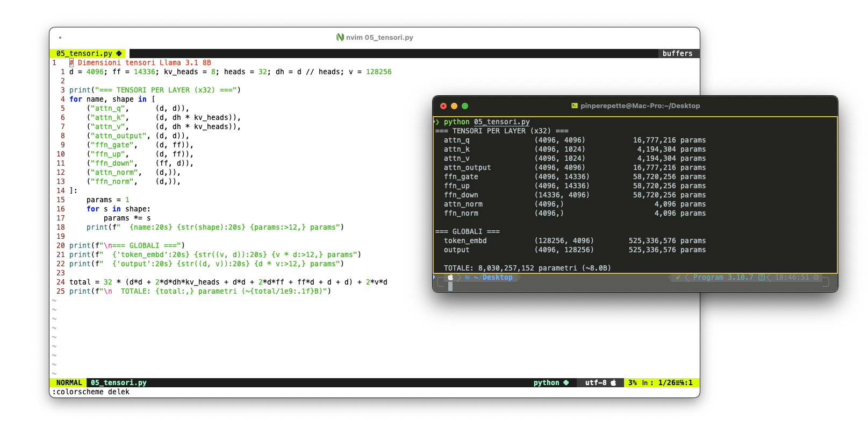Image resolution: width=868 pixels, height=440 pixels.
Task: Click the line 1/26 position indicator
Action: (666, 382)
